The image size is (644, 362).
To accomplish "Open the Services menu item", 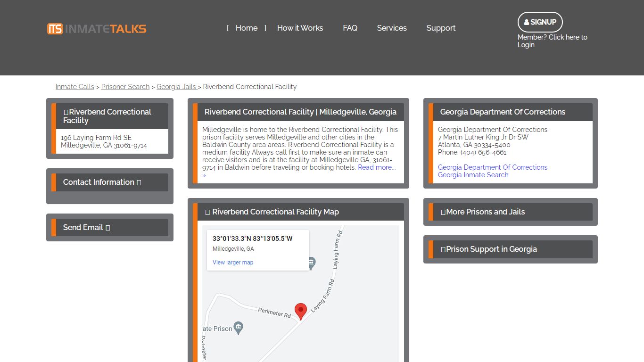I will coord(392,28).
